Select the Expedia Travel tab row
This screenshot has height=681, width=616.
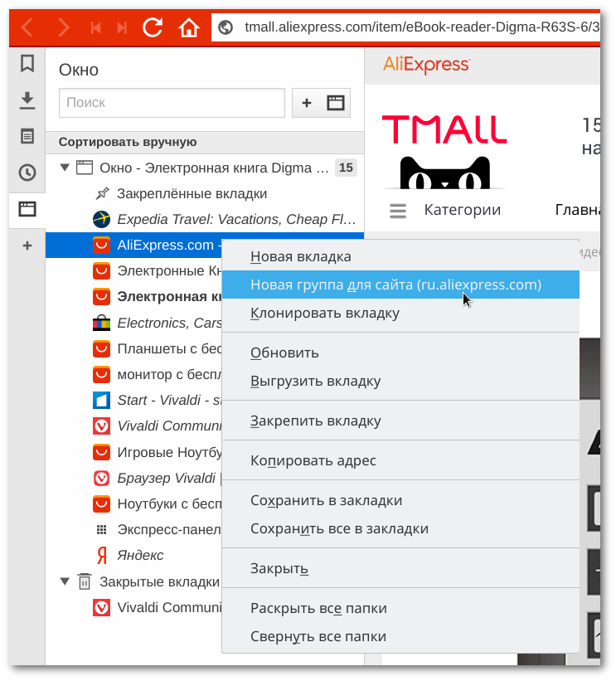(x=205, y=219)
